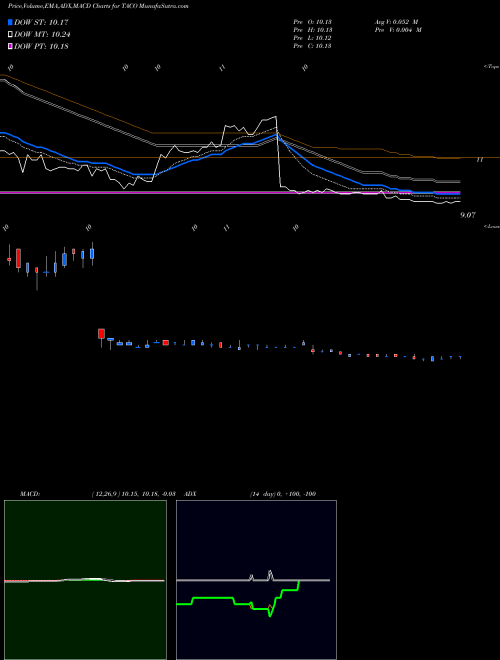
Task: Click the 'MACD:' panel heading
Action: [x=30, y=494]
